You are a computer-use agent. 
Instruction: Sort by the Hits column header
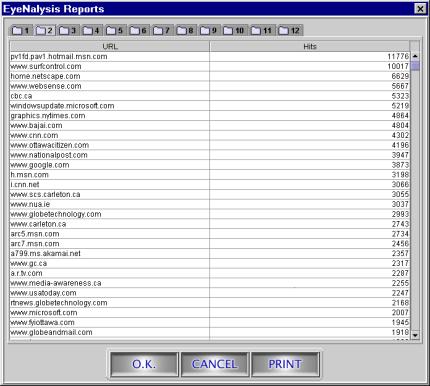[x=310, y=46]
